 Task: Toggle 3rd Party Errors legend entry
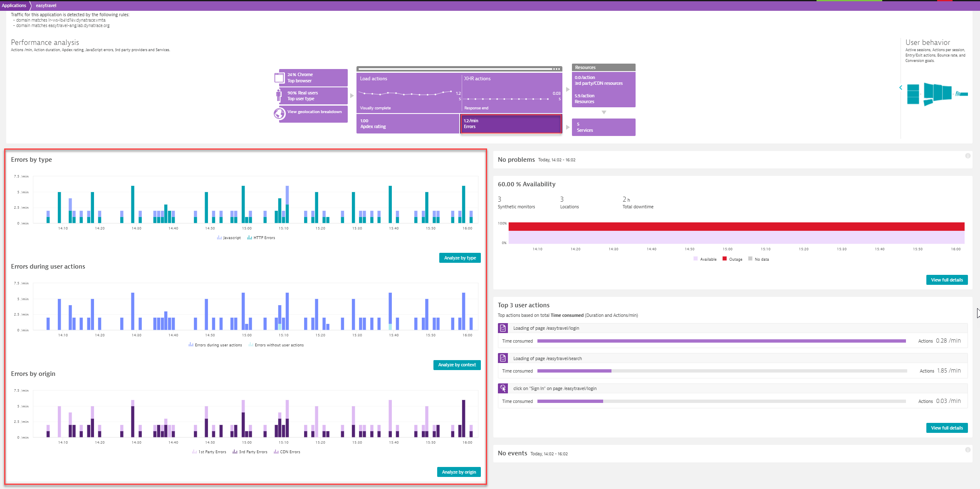[x=250, y=452]
